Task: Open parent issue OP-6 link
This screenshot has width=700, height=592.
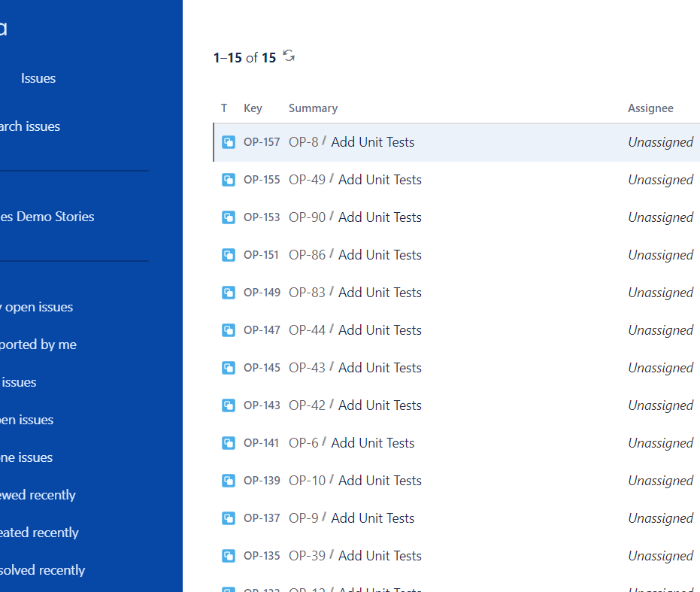Action: point(304,443)
